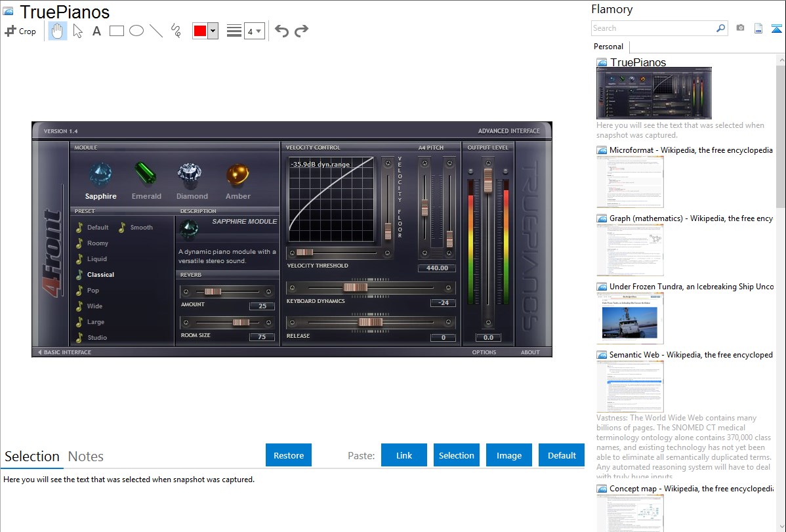Activate the hand pan tool
Viewport: 786px width, 532px height.
[57, 31]
